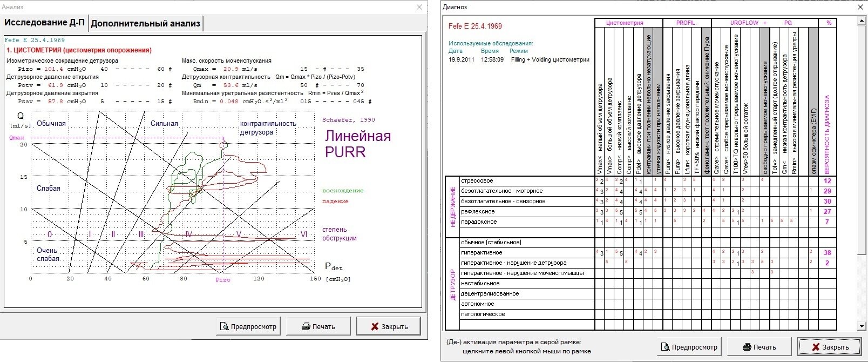The width and height of the screenshot is (868, 362).
Task: Open the Дополнительный анализ tab
Action: [146, 23]
